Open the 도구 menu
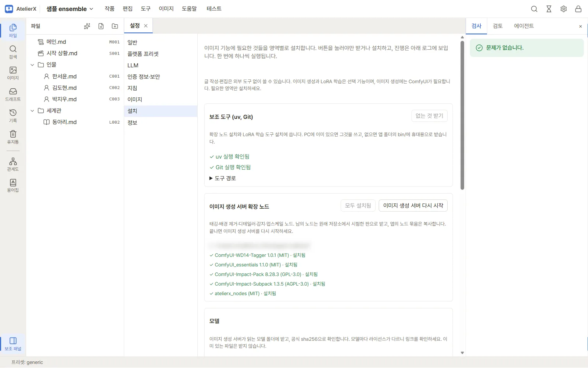 point(146,8)
